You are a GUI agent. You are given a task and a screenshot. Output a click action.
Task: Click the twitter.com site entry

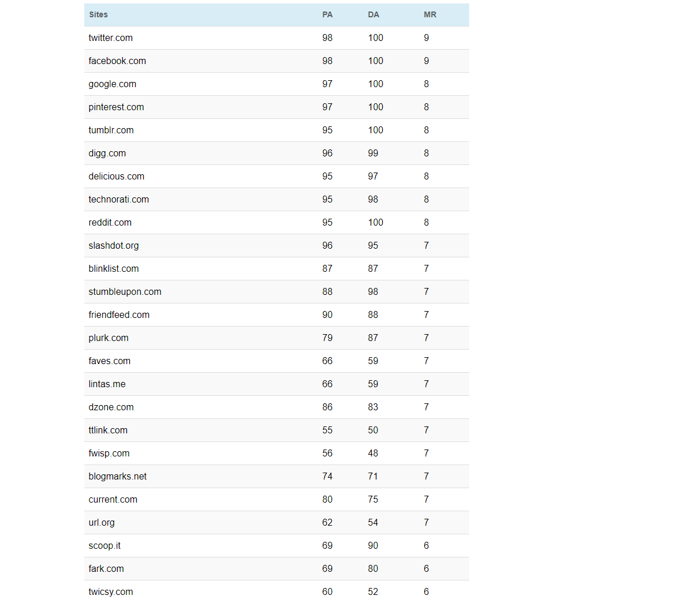(110, 38)
